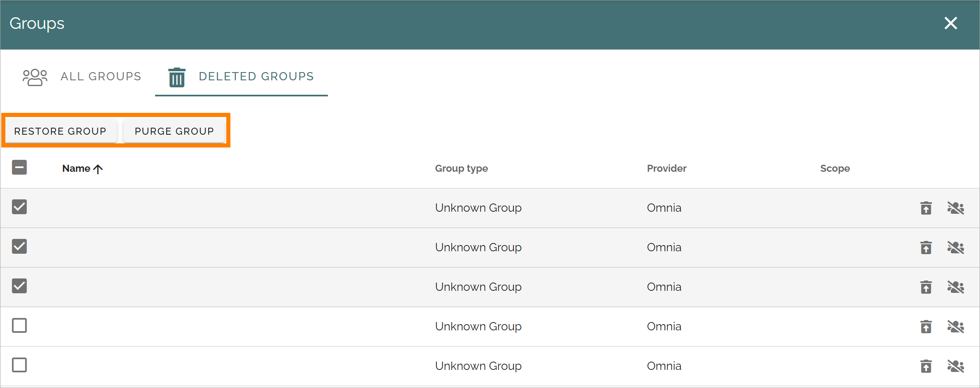Click restore icon in fifth group row
The image size is (980, 388).
click(x=926, y=366)
